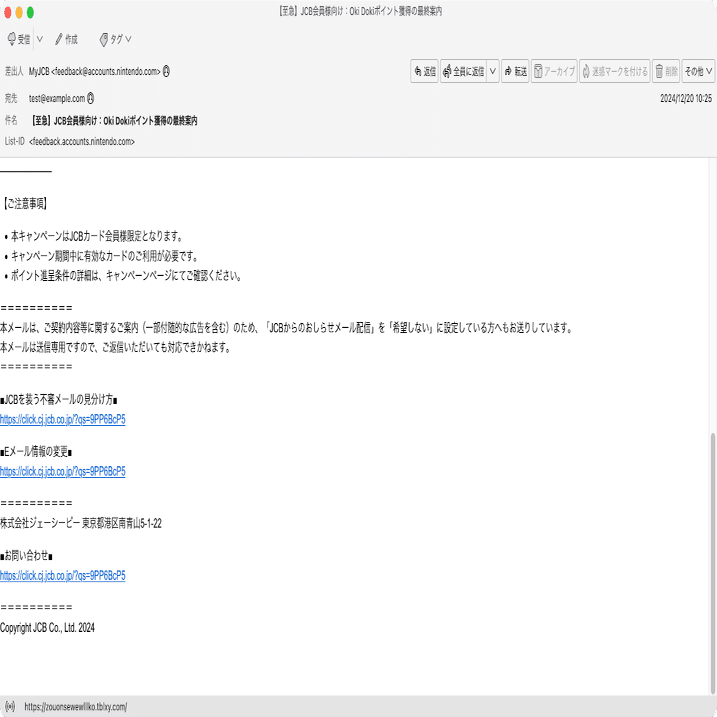Open link under Eメール情報の変更
Screen dimensions: 717x717
pyautogui.click(x=63, y=471)
